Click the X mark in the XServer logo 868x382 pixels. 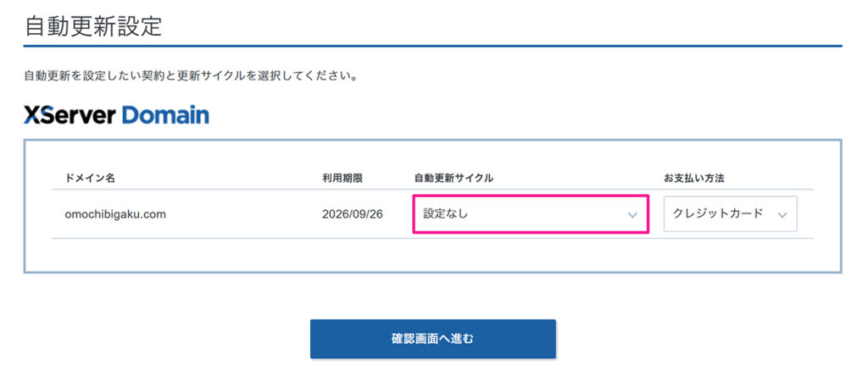[32, 115]
